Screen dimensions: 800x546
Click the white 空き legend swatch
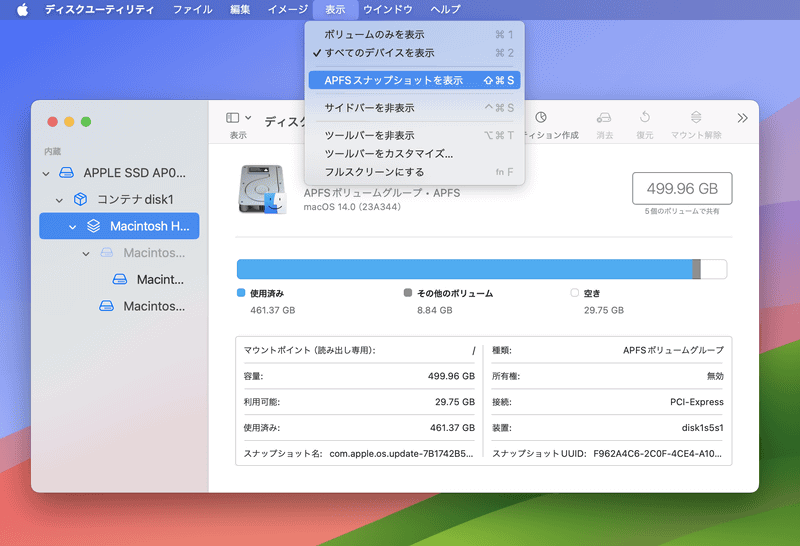coord(574,292)
